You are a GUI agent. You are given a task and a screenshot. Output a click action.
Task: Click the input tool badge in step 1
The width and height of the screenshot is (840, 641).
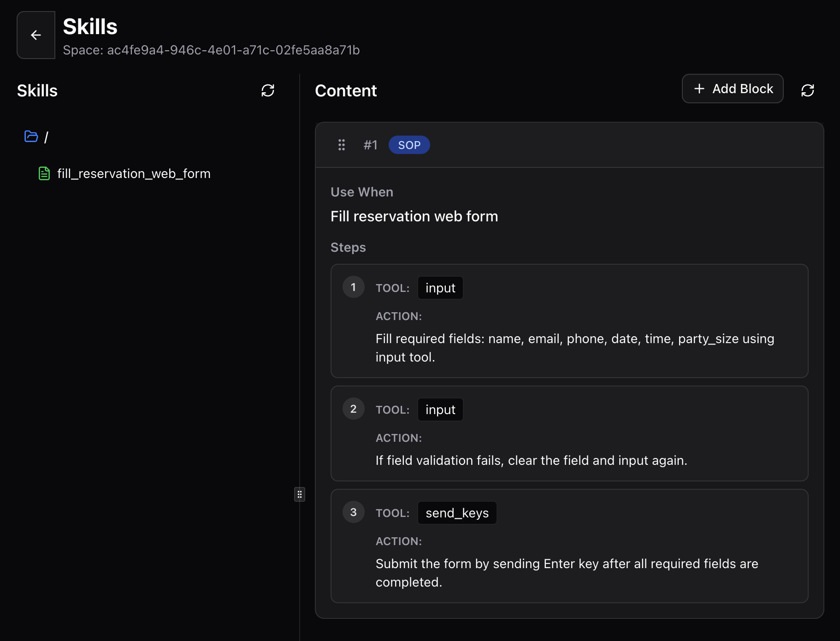pyautogui.click(x=440, y=287)
